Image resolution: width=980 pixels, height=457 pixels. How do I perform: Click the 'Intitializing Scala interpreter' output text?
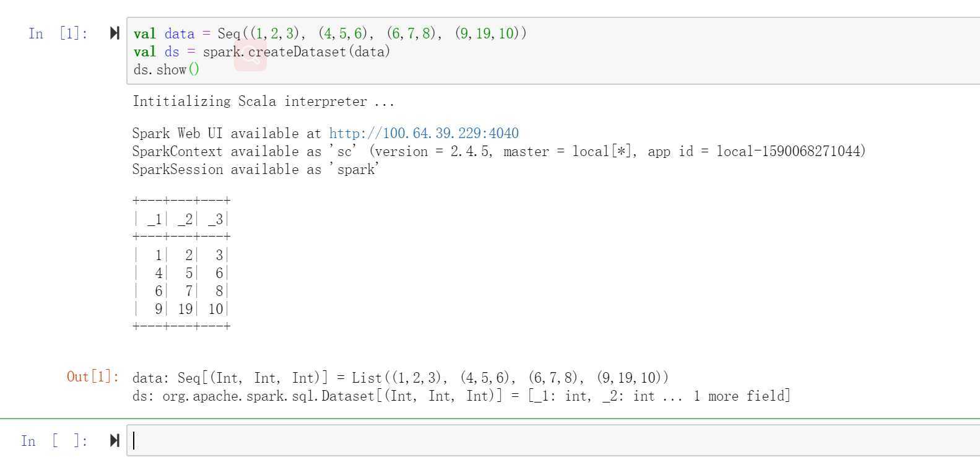pyautogui.click(x=263, y=102)
